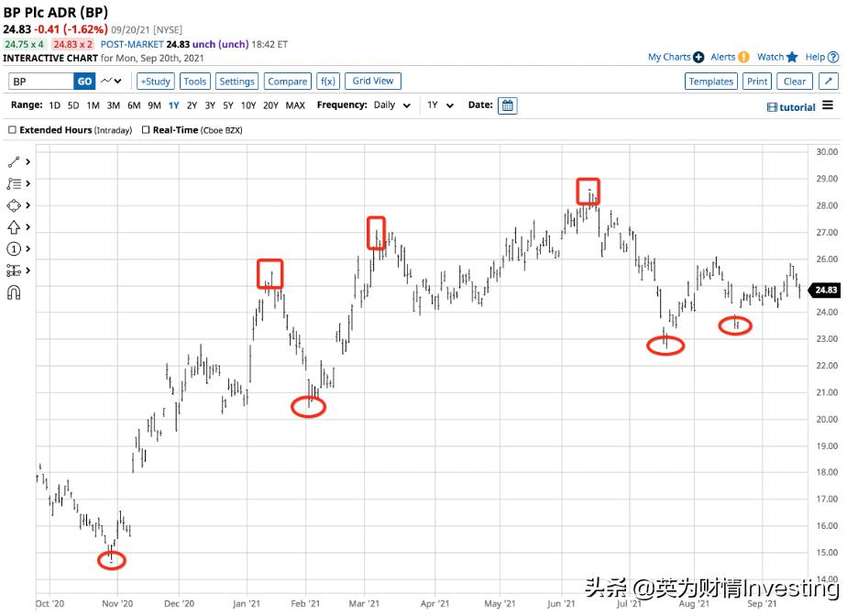Click the 24.83 current price label on axis
The image size is (858, 616).
(x=826, y=290)
